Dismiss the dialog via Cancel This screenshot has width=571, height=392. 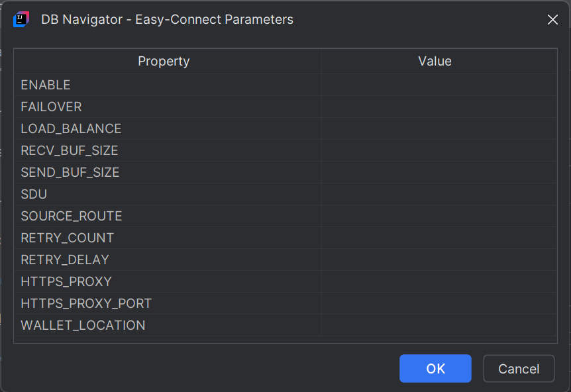pyautogui.click(x=519, y=368)
